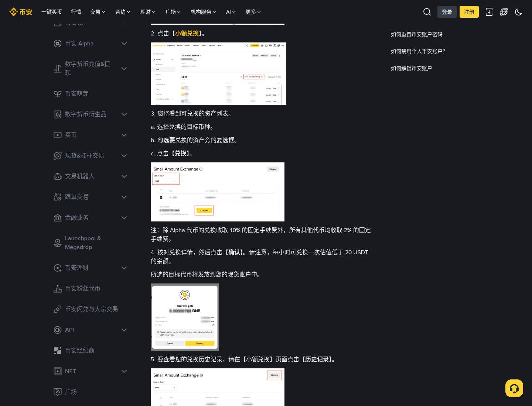
Task: Click the 数字货币衍生品 sidebar icon
Action: [x=58, y=114]
